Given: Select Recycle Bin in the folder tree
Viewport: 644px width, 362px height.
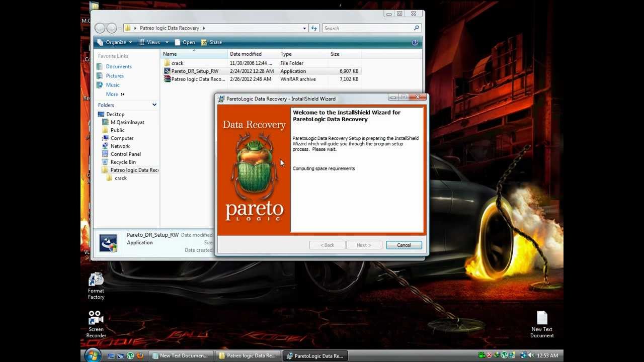Looking at the screenshot, I should click(x=123, y=162).
